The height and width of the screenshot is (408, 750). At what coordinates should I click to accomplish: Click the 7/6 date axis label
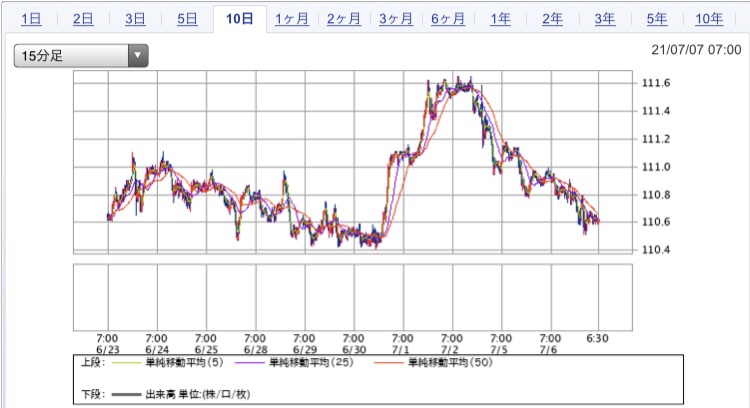click(x=548, y=350)
